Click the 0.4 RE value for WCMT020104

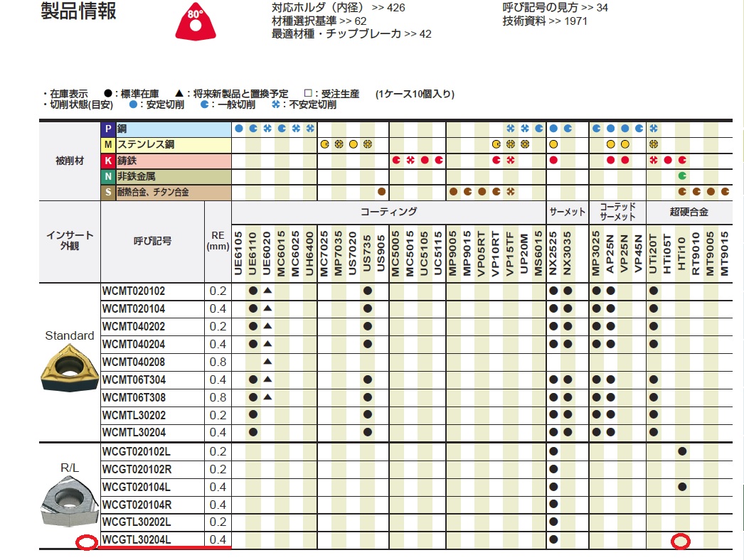[x=218, y=308]
